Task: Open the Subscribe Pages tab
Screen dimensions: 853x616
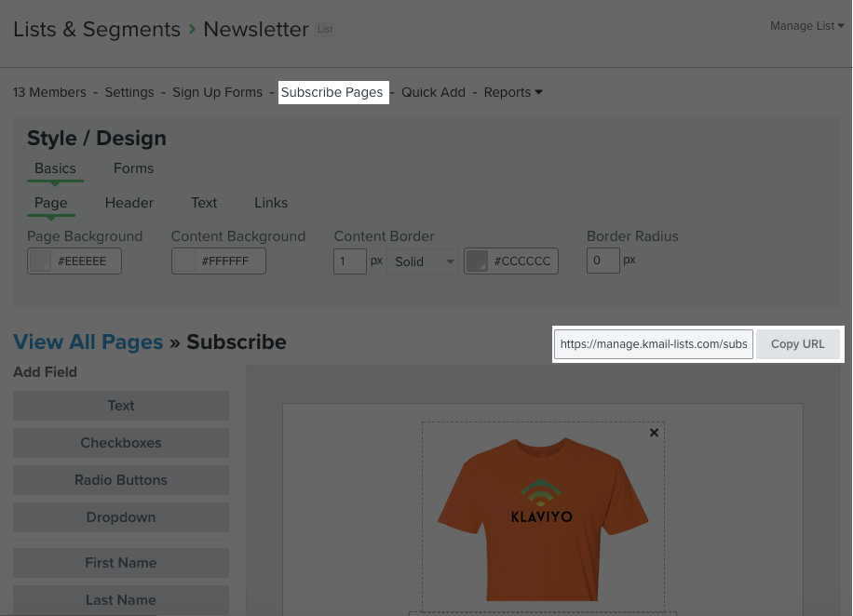Action: (332, 92)
